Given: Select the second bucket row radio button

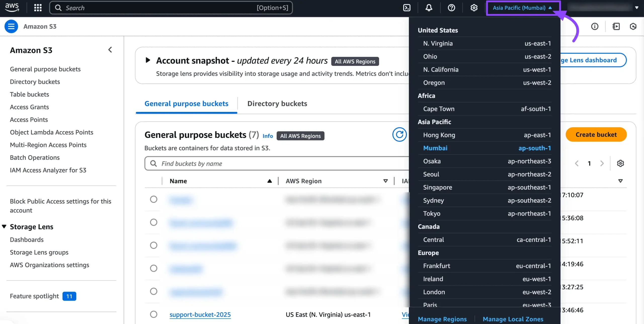Looking at the screenshot, I should (x=153, y=222).
